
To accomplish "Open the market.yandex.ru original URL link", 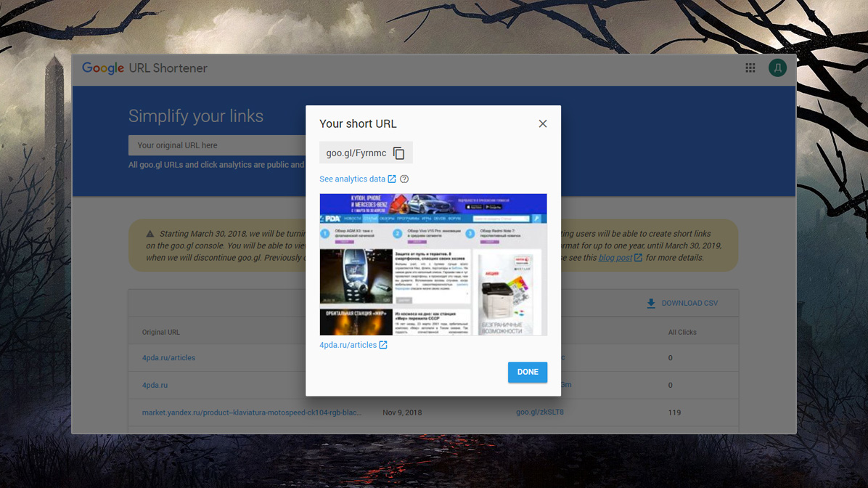I will coord(251,412).
